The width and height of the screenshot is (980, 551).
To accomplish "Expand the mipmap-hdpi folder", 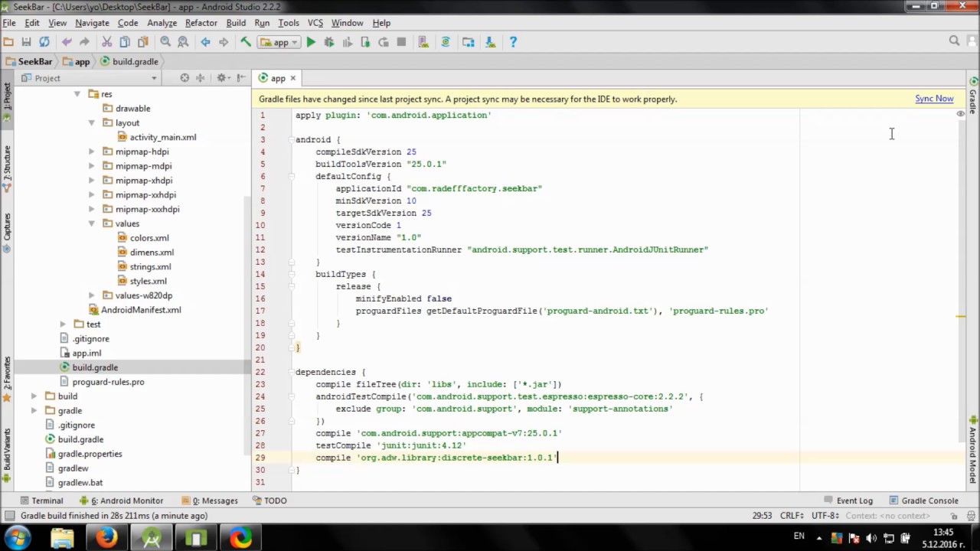I will [x=91, y=152].
